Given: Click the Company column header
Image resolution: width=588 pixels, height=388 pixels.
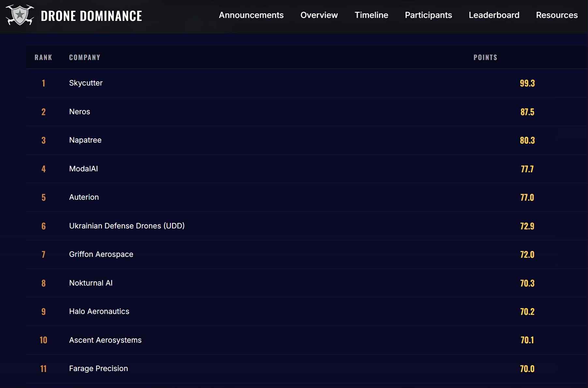Looking at the screenshot, I should (x=85, y=57).
